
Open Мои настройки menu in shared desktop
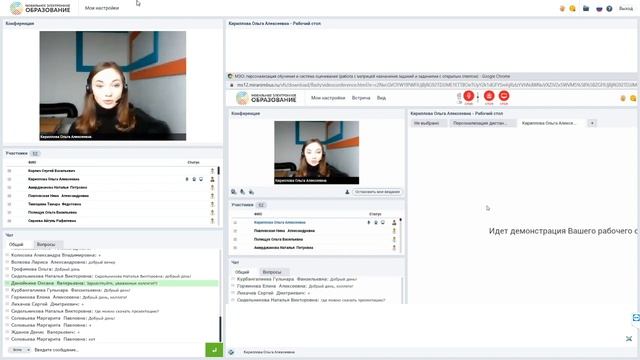click(328, 98)
